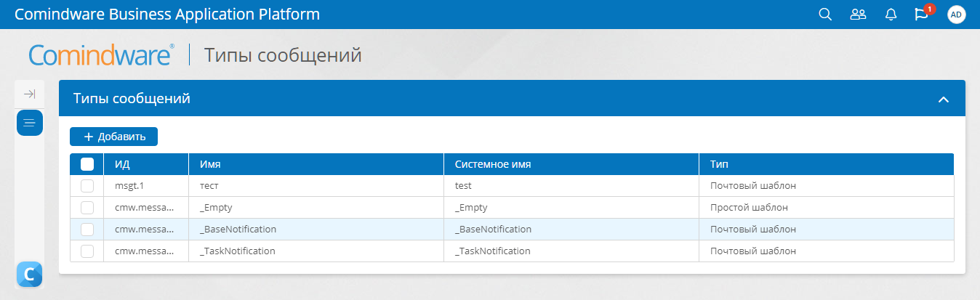Viewport: 980px width, 300px height.
Task: Select the _TaskNotification name cell
Action: (316, 251)
